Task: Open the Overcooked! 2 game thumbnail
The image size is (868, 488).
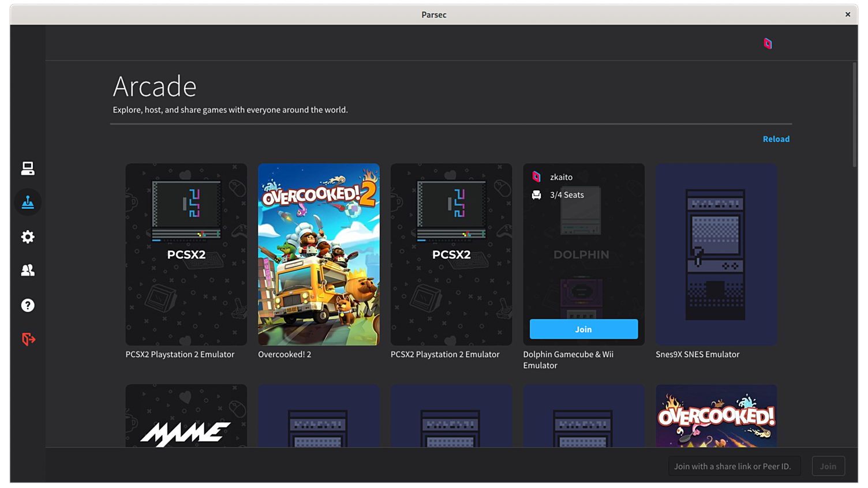Action: point(319,254)
